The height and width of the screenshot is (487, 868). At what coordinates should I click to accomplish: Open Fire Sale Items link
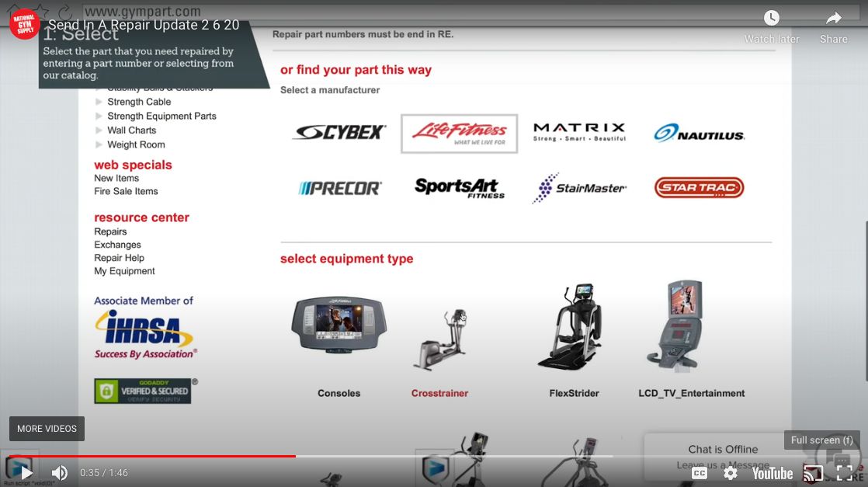(x=126, y=192)
